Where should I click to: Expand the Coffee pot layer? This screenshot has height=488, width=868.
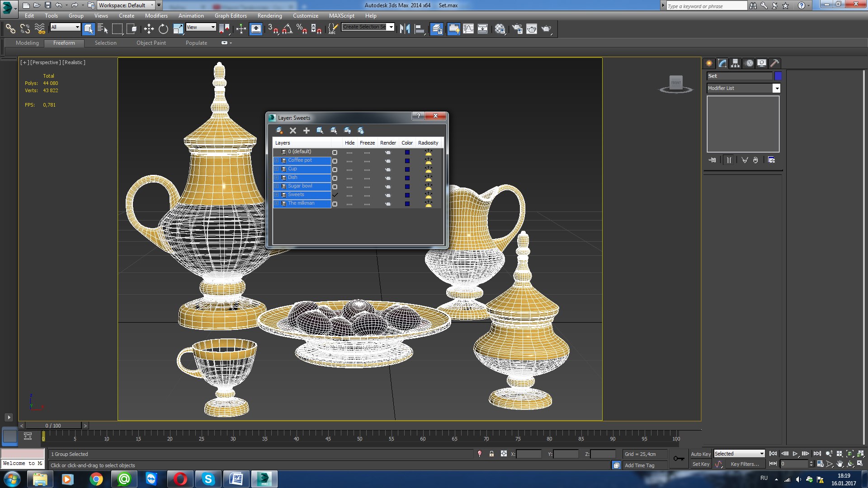coord(277,160)
